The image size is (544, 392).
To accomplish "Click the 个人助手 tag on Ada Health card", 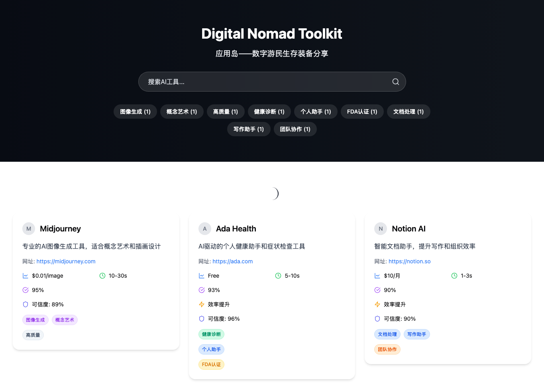I will (x=211, y=349).
